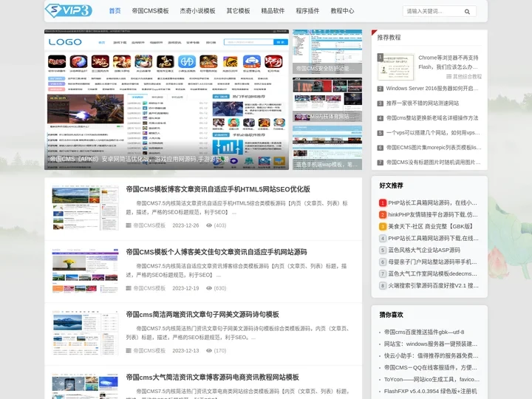The height and width of the screenshot is (399, 532).
Task: Open 帝国cms百度推送插件gbk—utf-8
Action: 424,332
